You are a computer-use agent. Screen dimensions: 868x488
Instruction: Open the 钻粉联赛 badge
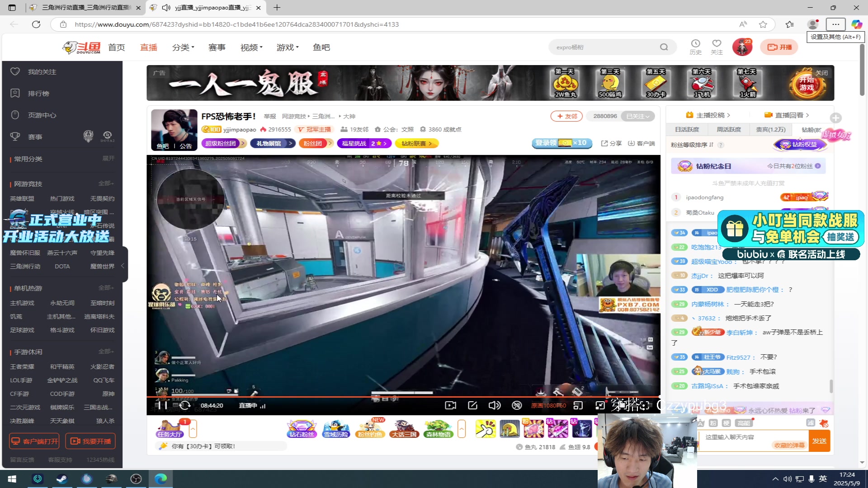(417, 143)
